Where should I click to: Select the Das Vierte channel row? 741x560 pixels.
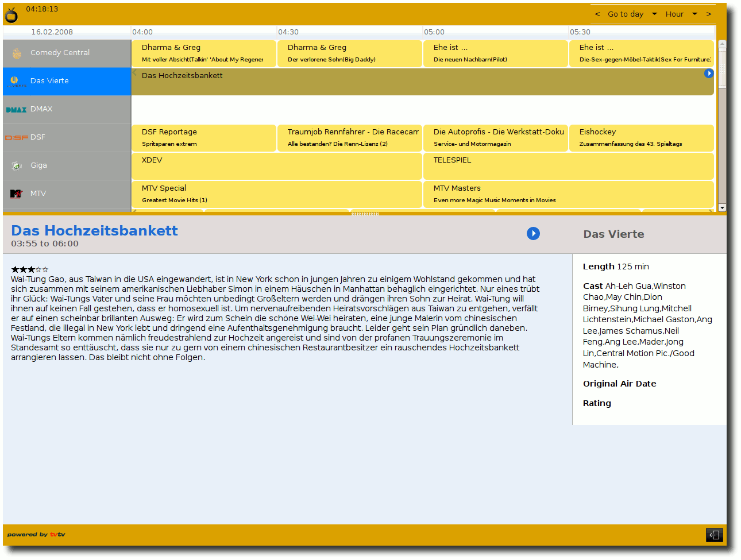67,81
